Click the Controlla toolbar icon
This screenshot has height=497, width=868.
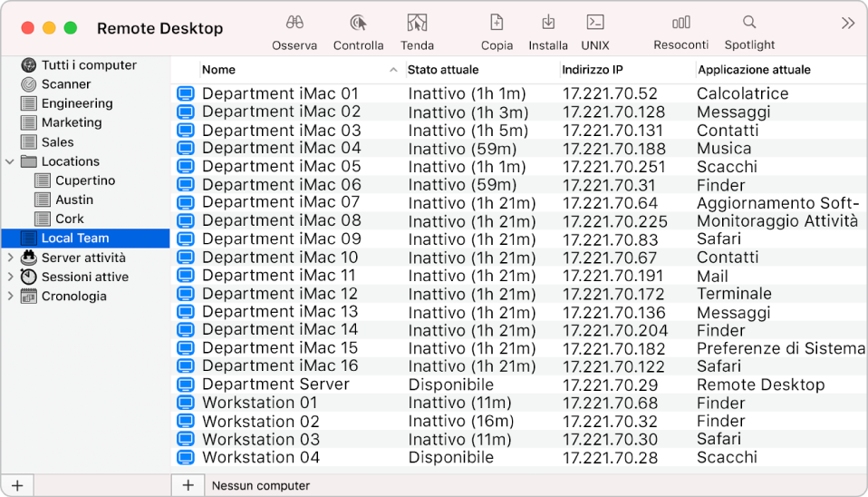[358, 24]
